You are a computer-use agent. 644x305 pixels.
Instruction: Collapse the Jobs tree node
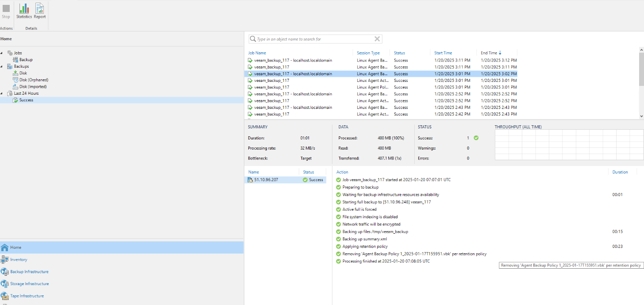pyautogui.click(x=2, y=53)
